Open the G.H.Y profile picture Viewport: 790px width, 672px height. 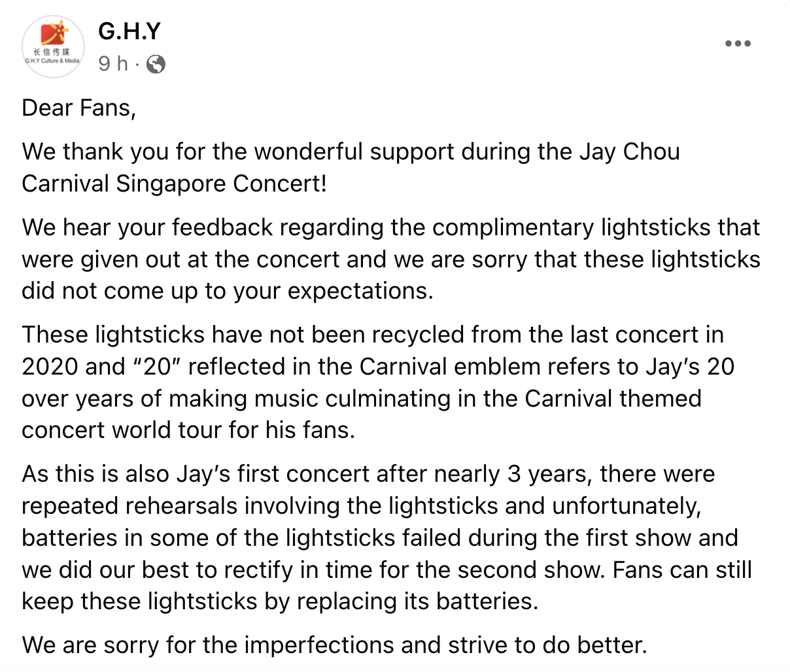(x=53, y=47)
